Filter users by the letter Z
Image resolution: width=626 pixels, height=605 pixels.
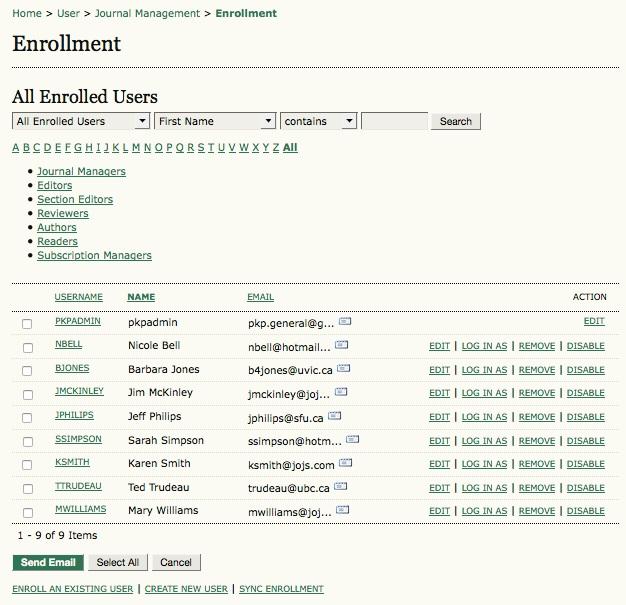[x=275, y=147]
